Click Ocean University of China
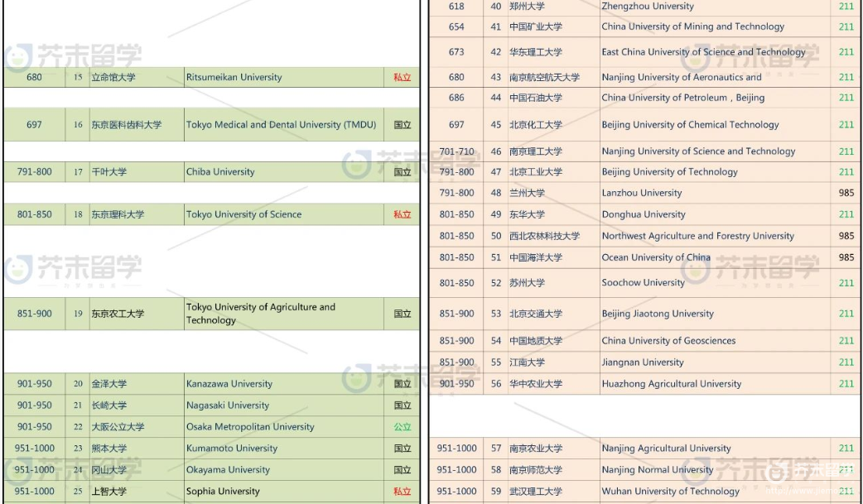This screenshot has width=863, height=504. (x=656, y=257)
